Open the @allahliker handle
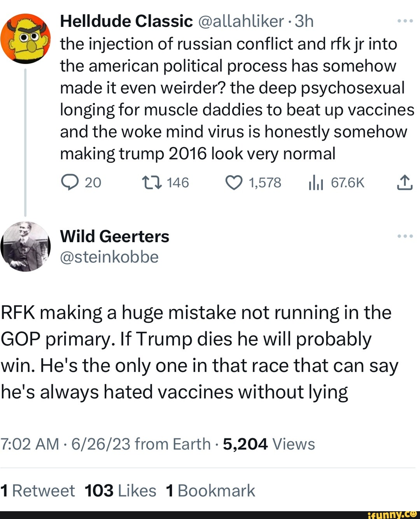420x519 pixels. pos(241,21)
